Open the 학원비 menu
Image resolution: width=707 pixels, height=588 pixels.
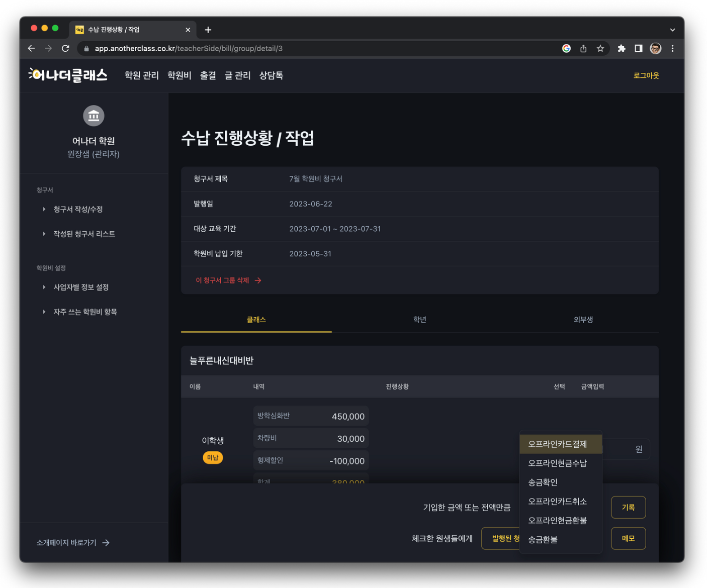179,75
